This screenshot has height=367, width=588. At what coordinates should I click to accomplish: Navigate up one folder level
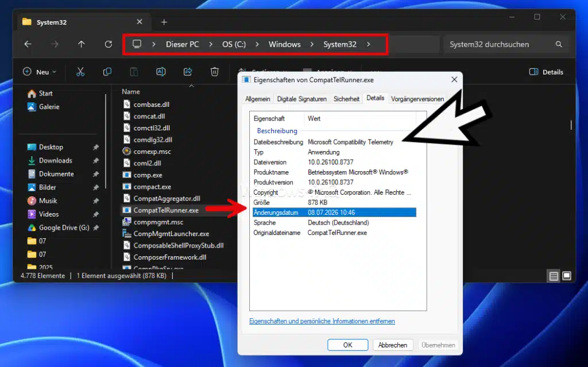point(82,44)
